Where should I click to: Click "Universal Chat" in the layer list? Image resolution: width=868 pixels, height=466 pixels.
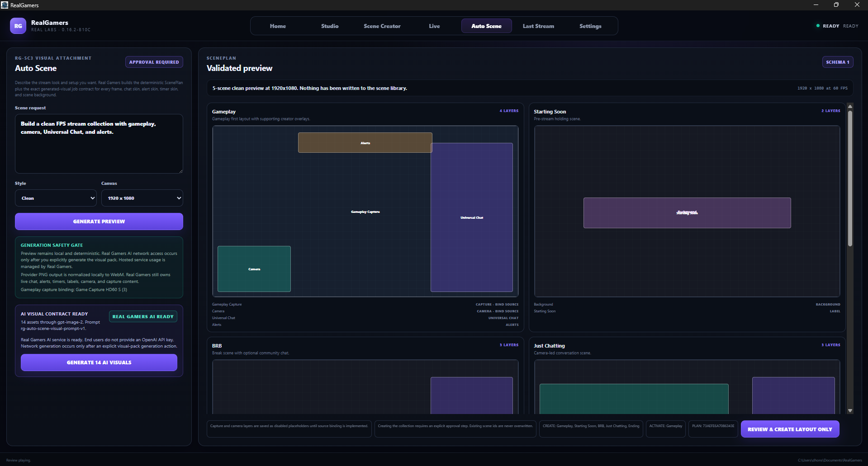click(x=224, y=318)
